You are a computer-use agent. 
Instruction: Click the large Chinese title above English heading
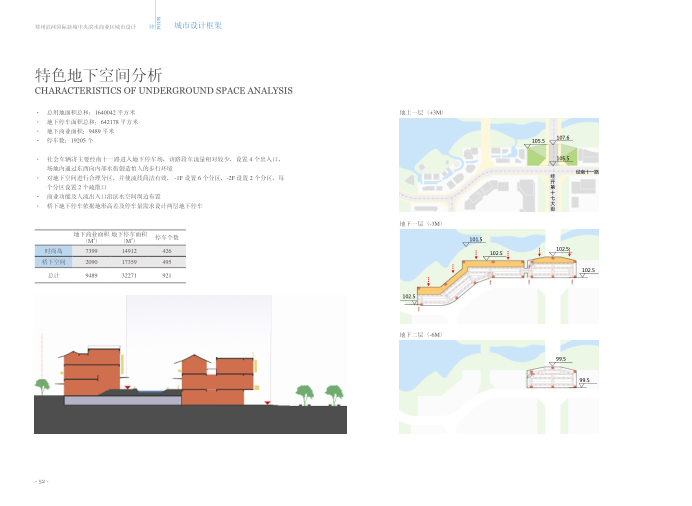click(x=98, y=75)
